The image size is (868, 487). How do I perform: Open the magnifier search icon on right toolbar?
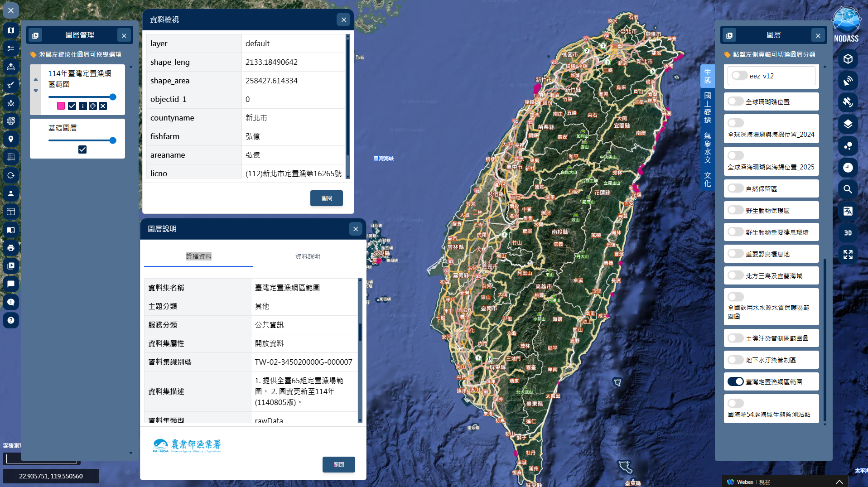tap(848, 189)
